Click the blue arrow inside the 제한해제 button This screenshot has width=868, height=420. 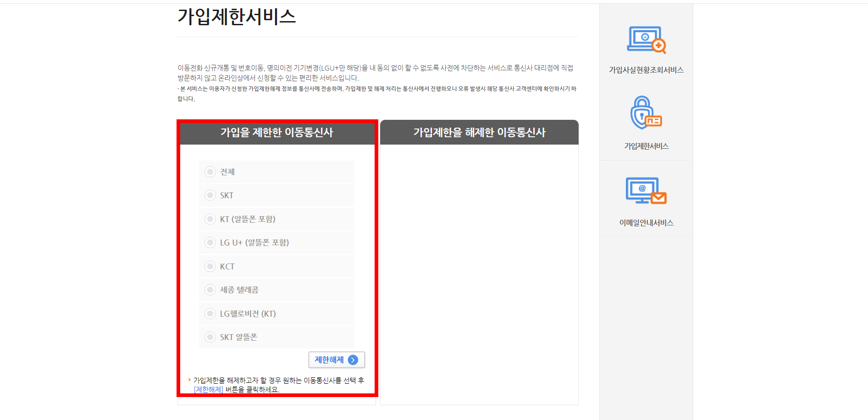pyautogui.click(x=353, y=360)
